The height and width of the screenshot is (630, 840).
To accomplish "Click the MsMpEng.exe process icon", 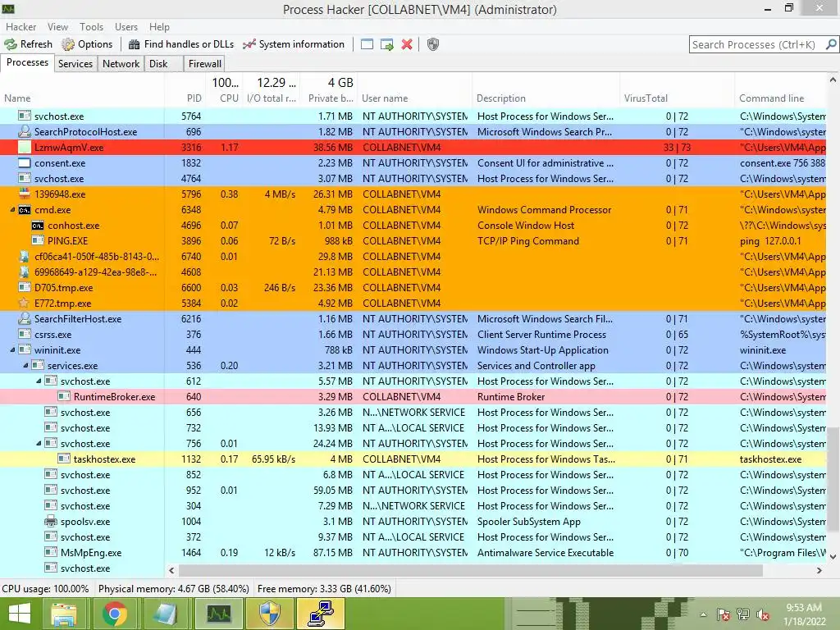I will [x=50, y=552].
